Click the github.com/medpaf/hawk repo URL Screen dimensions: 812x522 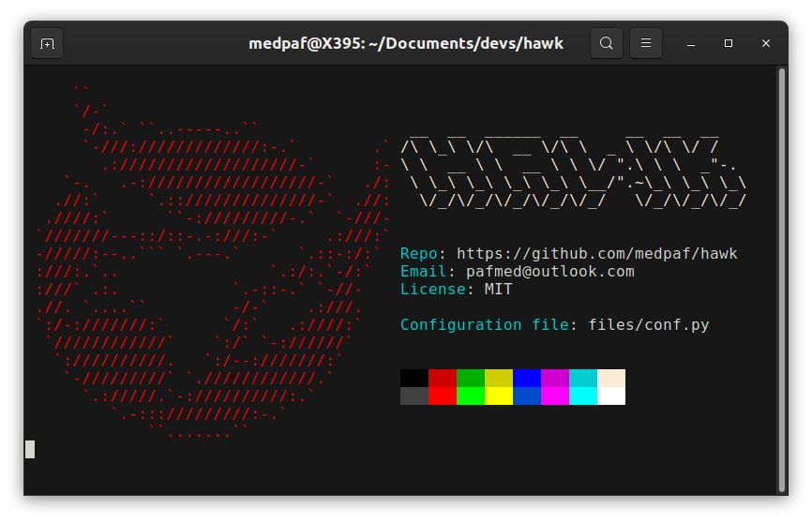pyautogui.click(x=596, y=254)
